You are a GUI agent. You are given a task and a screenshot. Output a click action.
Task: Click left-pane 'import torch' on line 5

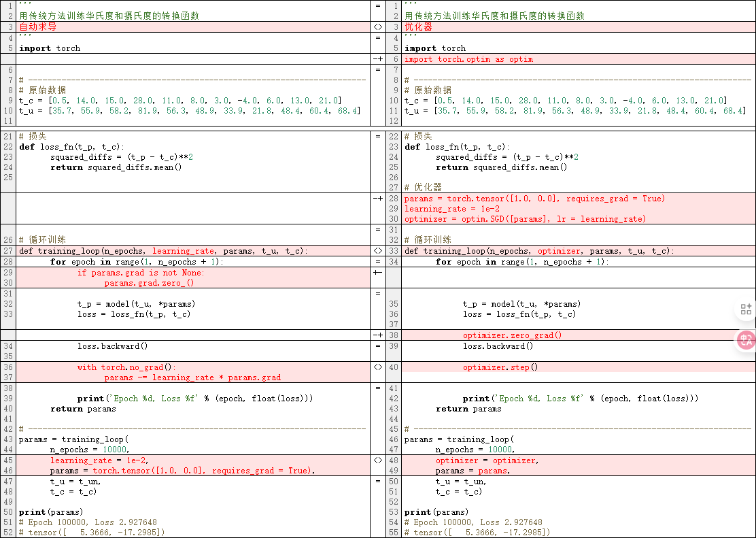pyautogui.click(x=50, y=48)
